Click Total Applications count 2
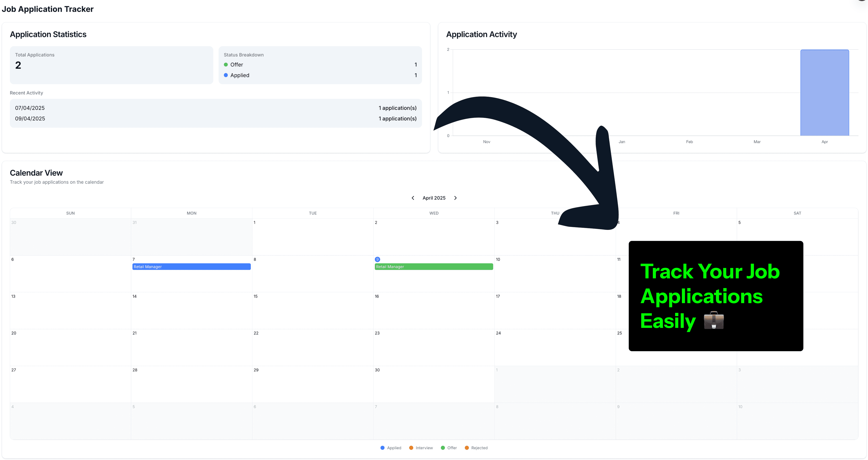Viewport: 868px width, 460px height. [18, 65]
